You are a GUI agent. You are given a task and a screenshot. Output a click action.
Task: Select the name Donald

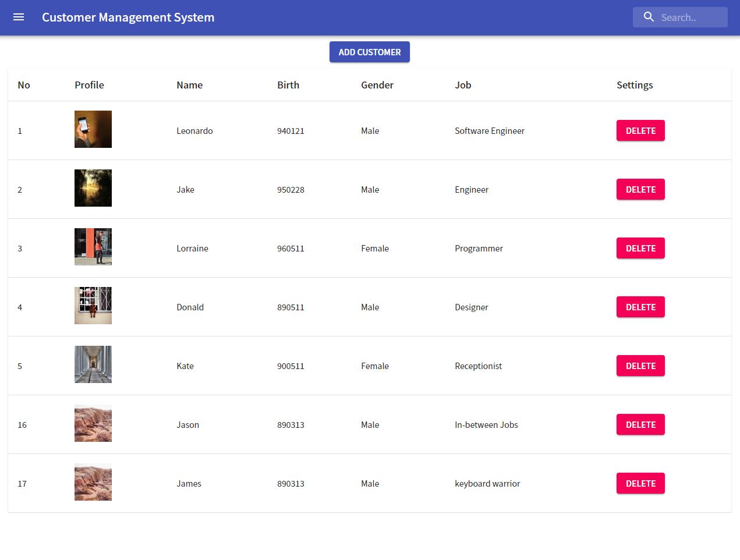190,307
